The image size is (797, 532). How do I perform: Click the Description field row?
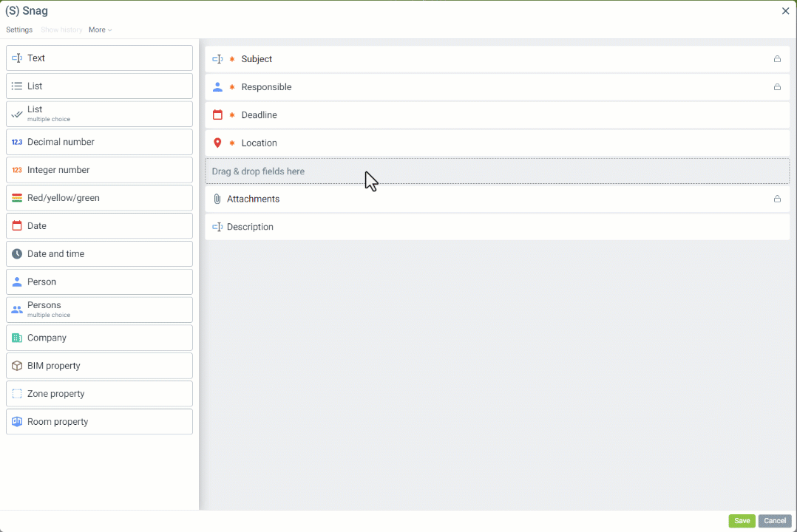point(497,227)
